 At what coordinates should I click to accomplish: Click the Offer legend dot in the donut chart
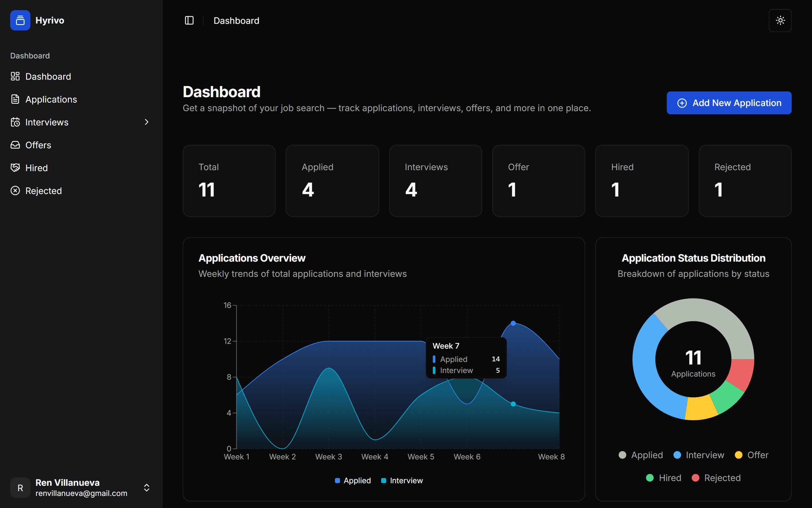738,455
